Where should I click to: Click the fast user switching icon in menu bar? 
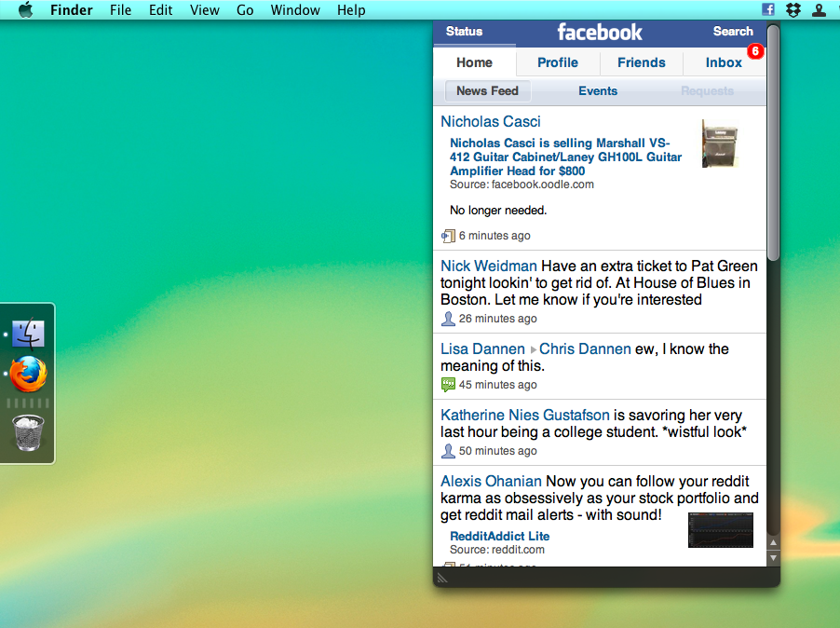819,9
